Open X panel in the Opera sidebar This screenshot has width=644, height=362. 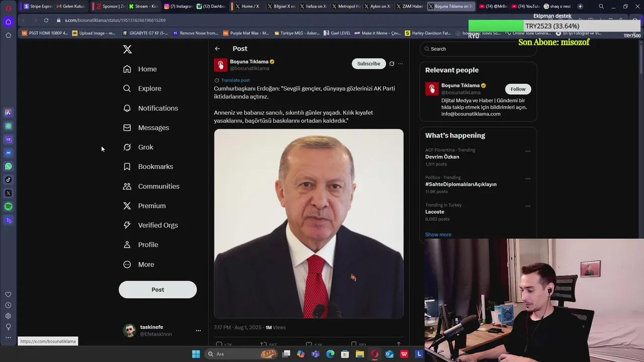[8, 193]
